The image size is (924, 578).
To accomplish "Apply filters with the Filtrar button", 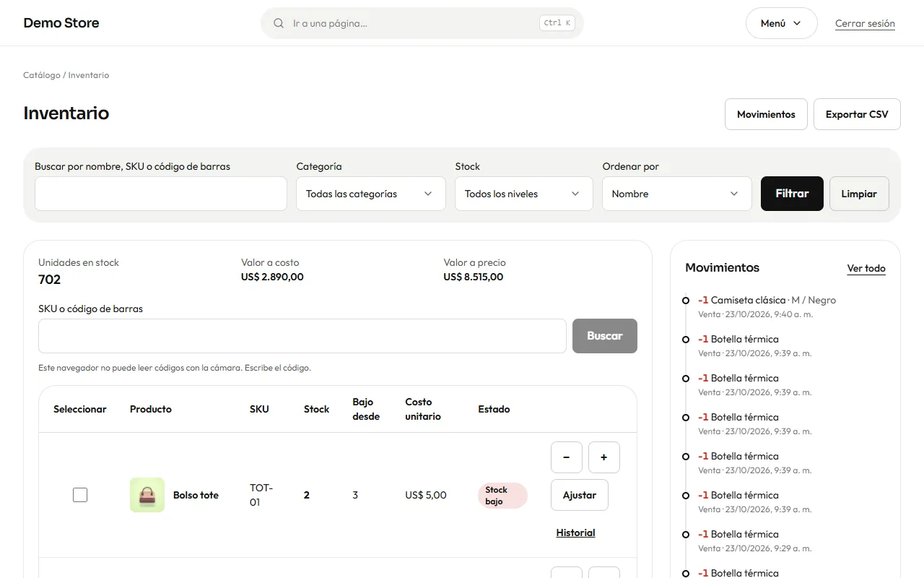I will pos(792,194).
